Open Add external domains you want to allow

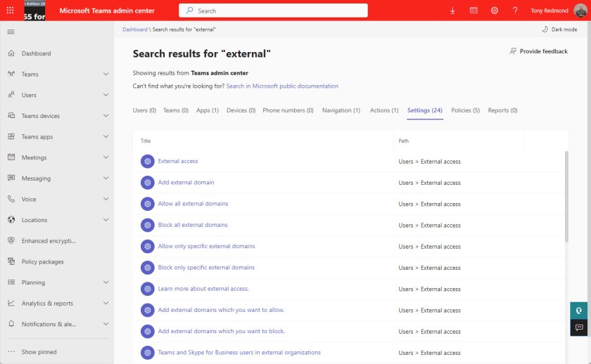coord(221,310)
